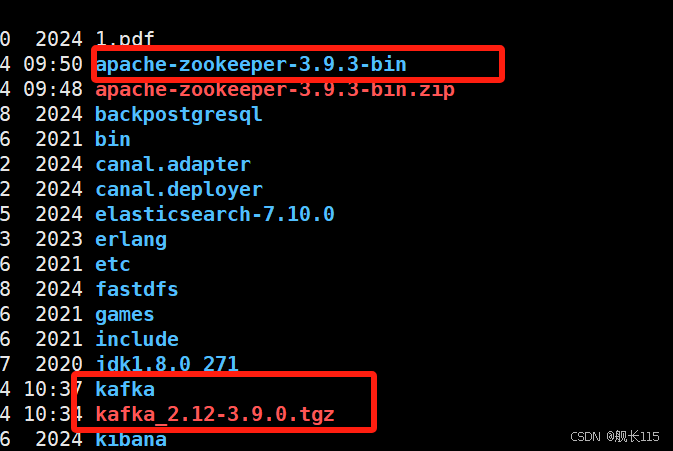Click the include directory entry
Image resolution: width=673 pixels, height=451 pixels.
[137, 339]
